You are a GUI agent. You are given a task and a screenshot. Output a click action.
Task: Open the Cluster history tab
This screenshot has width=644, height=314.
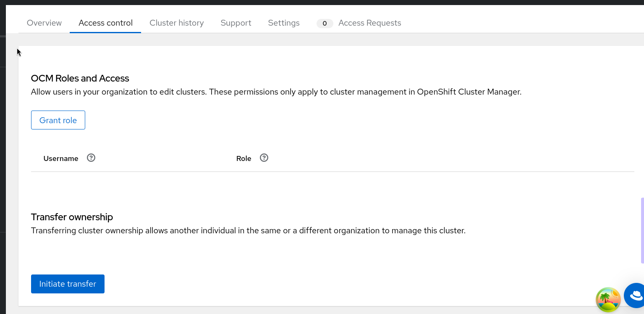(177, 23)
